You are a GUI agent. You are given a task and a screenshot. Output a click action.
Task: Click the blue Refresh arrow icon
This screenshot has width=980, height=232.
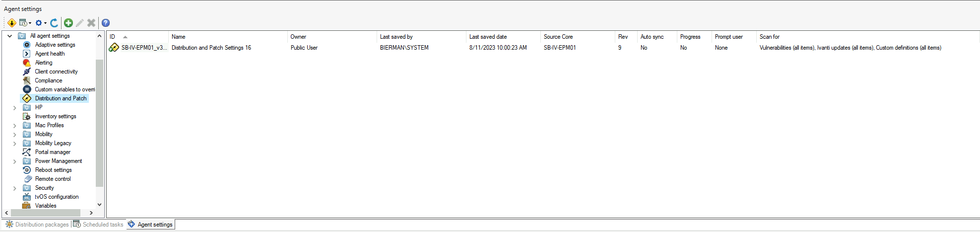54,23
